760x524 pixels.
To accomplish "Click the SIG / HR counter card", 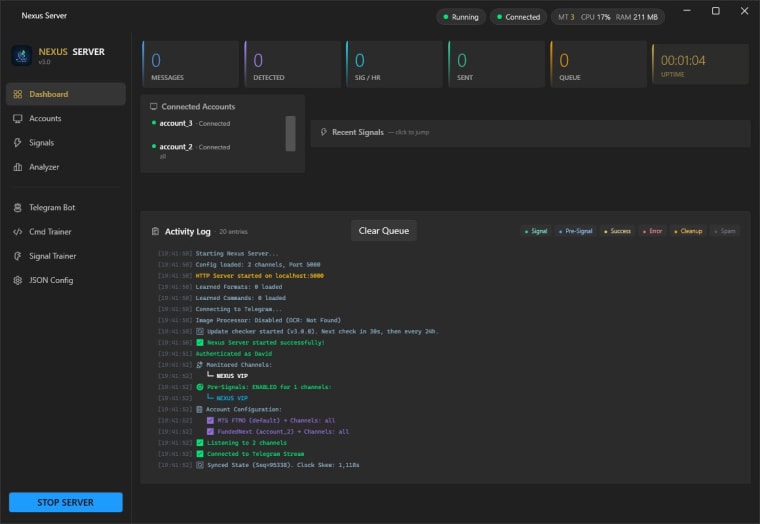I will 394,64.
